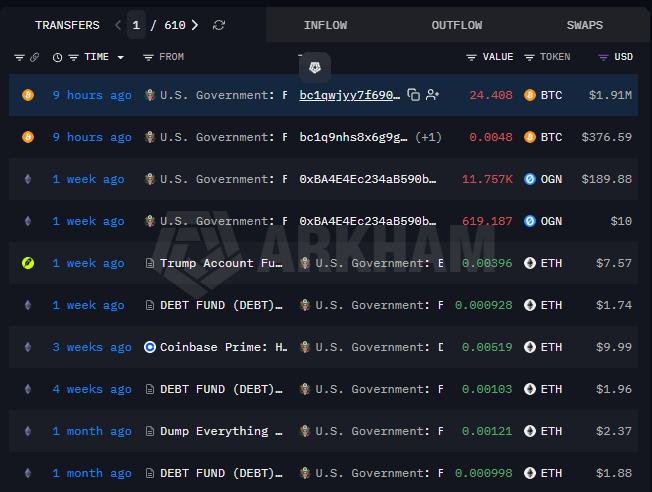This screenshot has height=492, width=652.
Task: Open U.S. Government sender in $1.91M row
Action: (x=216, y=95)
